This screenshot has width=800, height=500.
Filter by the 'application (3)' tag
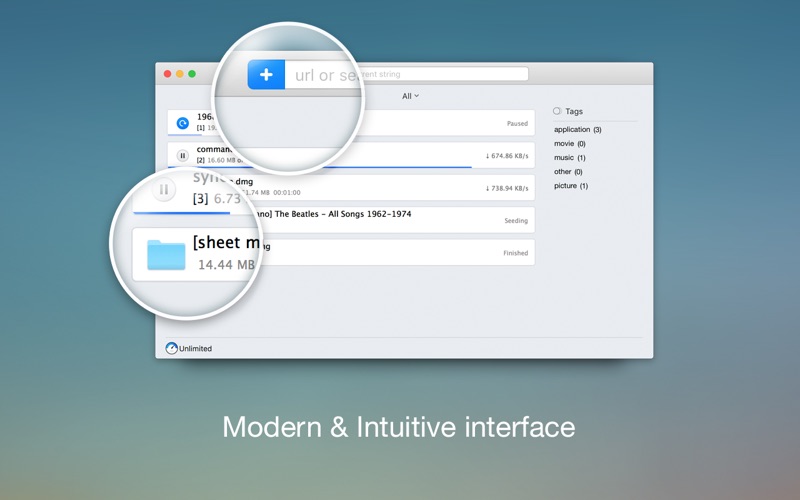point(577,130)
